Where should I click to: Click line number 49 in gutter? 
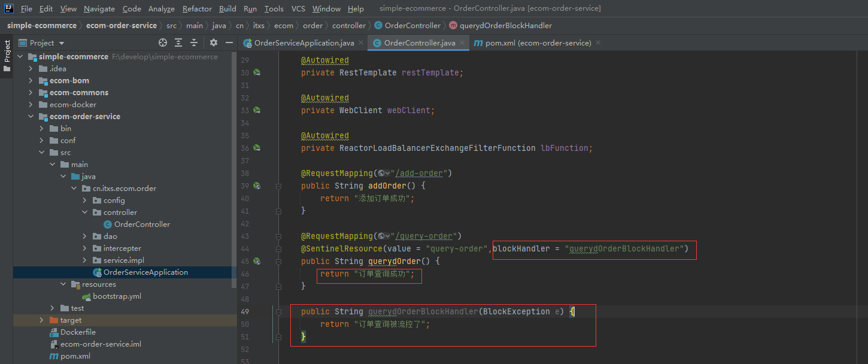[244, 311]
